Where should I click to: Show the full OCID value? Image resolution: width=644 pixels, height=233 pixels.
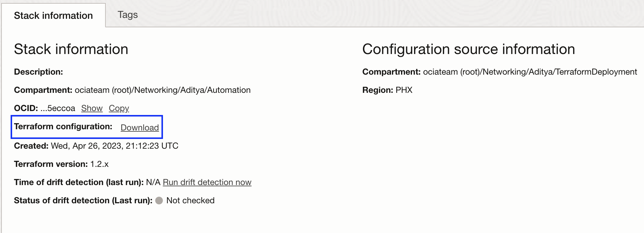(x=91, y=108)
